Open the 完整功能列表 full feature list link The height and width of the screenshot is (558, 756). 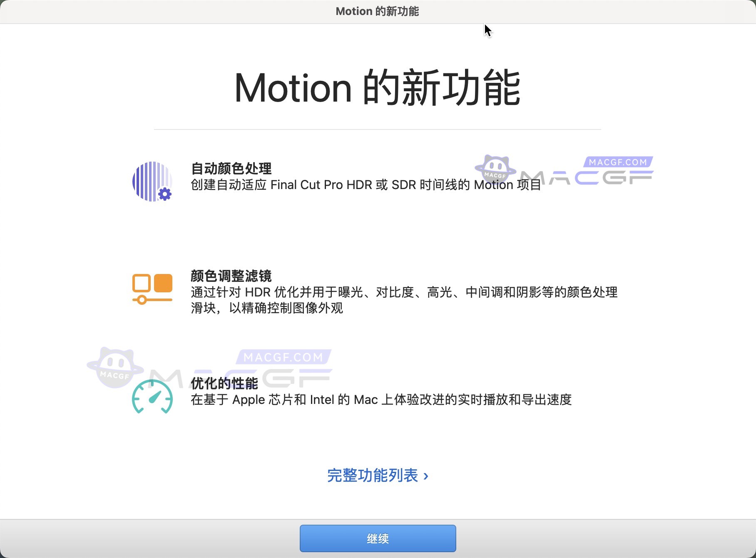[372, 476]
